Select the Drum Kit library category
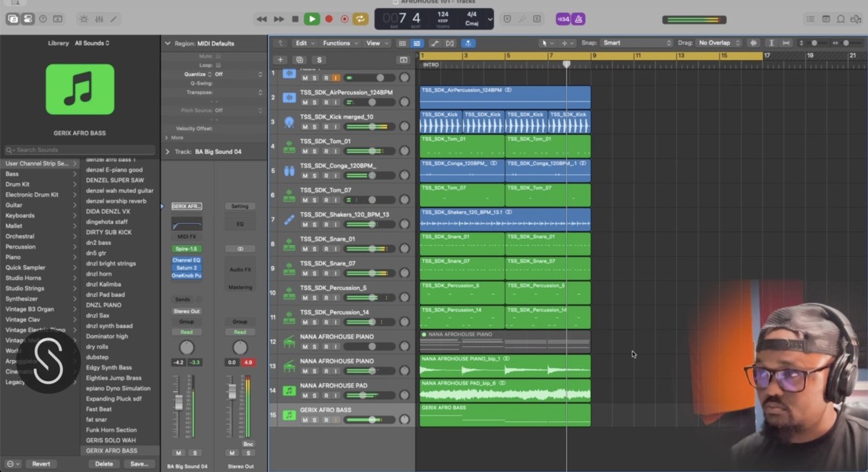 [x=38, y=184]
